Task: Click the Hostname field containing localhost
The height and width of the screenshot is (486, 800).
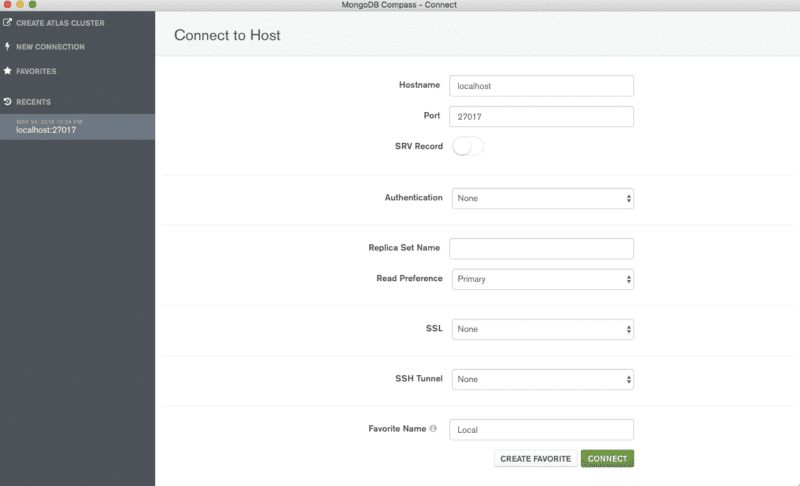Action: point(541,86)
